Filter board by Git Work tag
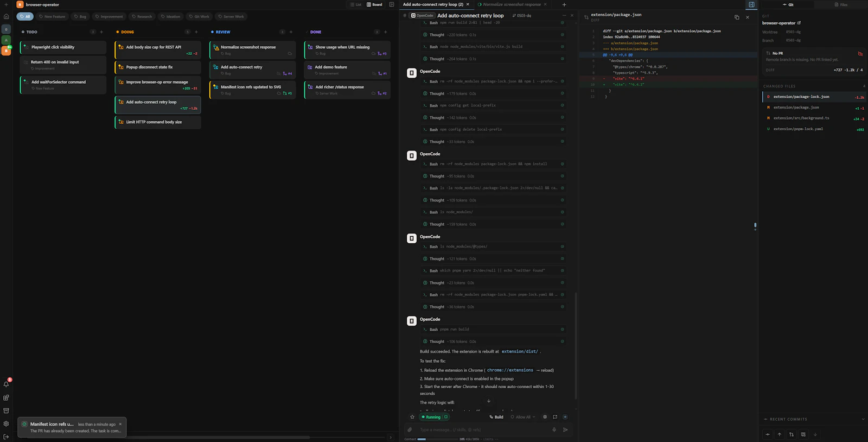868x442 pixels. click(x=199, y=16)
